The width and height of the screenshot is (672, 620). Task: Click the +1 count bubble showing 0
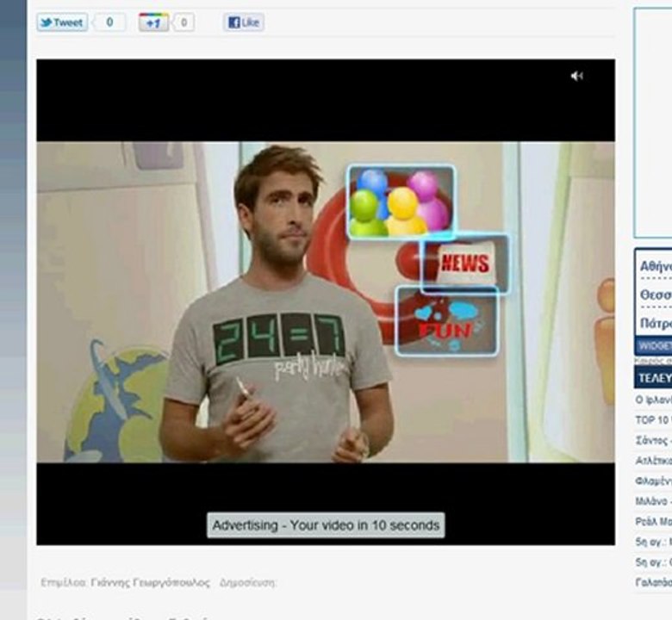click(x=184, y=22)
